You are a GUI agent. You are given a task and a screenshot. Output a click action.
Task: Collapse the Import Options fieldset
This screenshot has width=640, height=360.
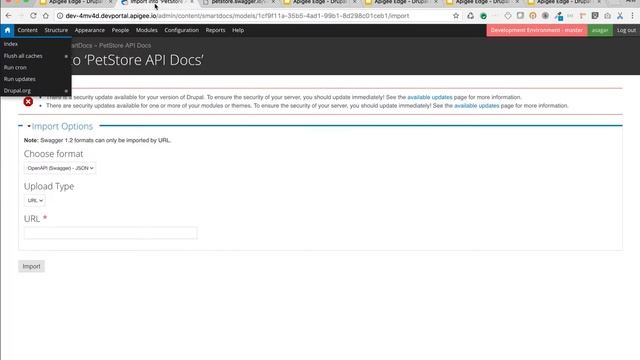[x=62, y=126]
